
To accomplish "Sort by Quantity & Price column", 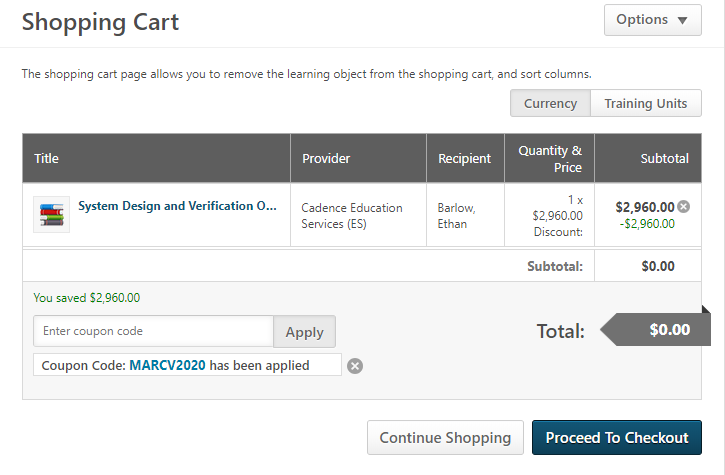I will (x=550, y=159).
